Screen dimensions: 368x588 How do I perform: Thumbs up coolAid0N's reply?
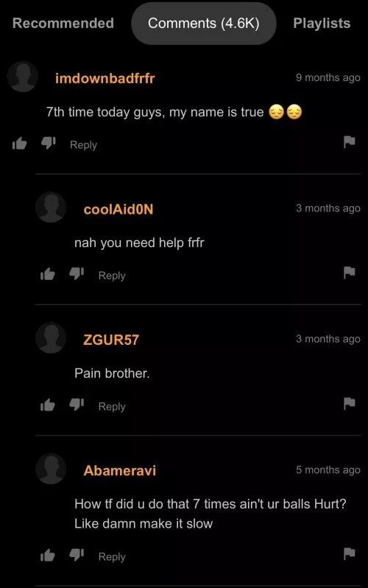pos(48,274)
